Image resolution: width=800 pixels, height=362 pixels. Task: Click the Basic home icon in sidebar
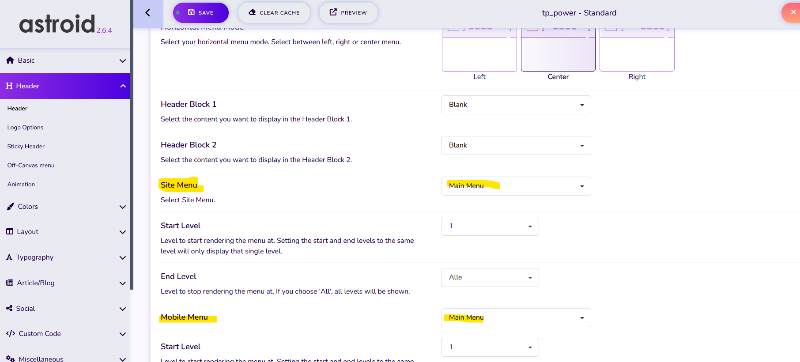click(10, 60)
